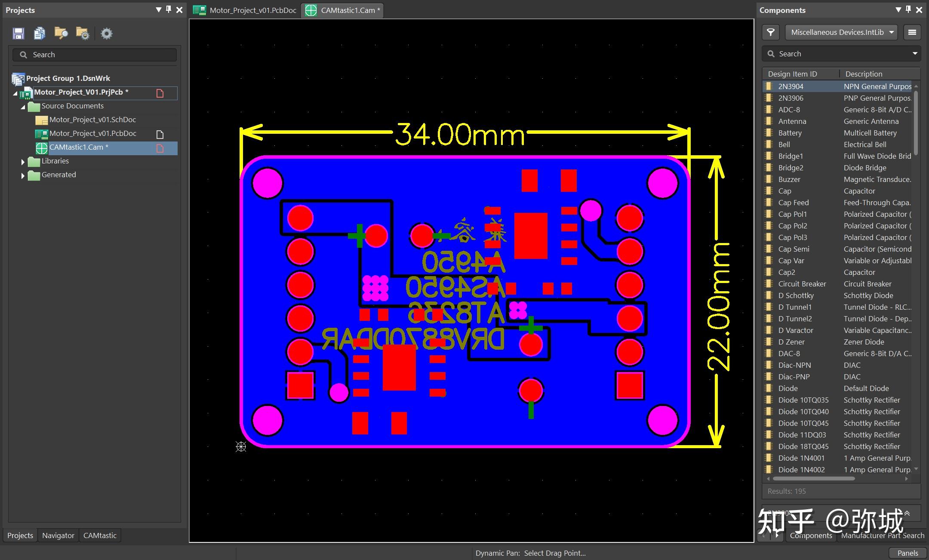Click the Save icon in Projects panel
Image resolution: width=929 pixels, height=560 pixels.
pos(18,34)
